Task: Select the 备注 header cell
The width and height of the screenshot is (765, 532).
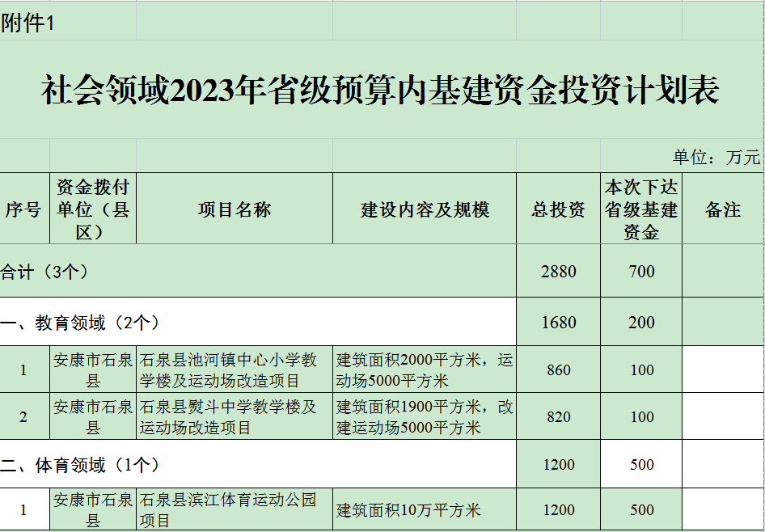Action: tap(723, 209)
